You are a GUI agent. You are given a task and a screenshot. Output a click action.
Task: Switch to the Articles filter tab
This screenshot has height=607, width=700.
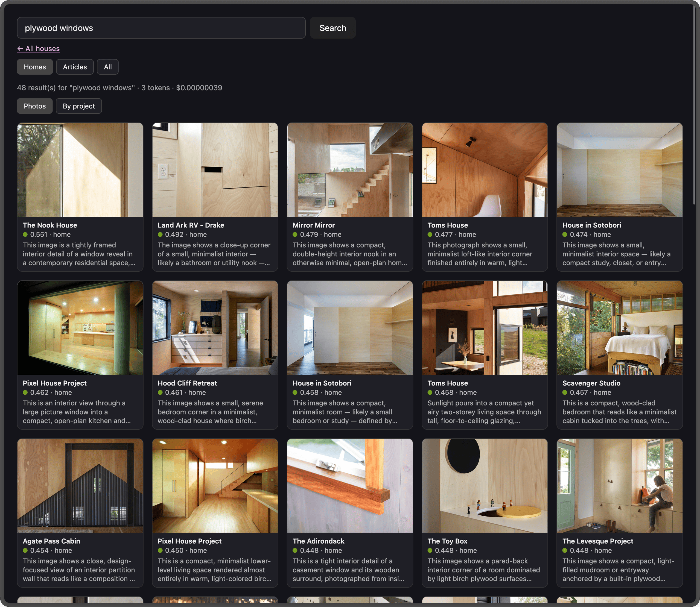click(75, 67)
